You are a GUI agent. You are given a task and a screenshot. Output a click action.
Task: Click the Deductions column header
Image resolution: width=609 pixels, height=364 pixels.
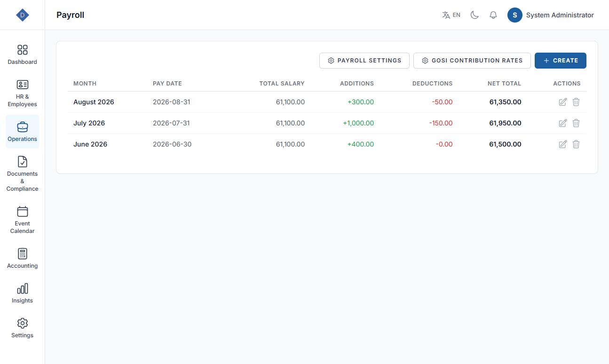pos(433,84)
